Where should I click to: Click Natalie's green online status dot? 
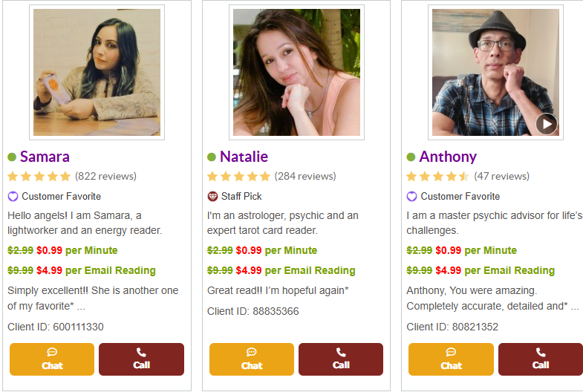[212, 157]
